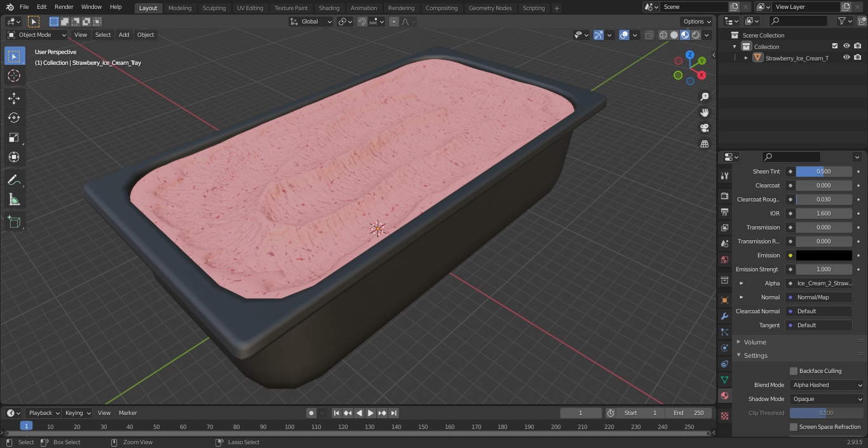The image size is (868, 448).
Task: Open the Object Data properties tab
Action: tap(724, 379)
